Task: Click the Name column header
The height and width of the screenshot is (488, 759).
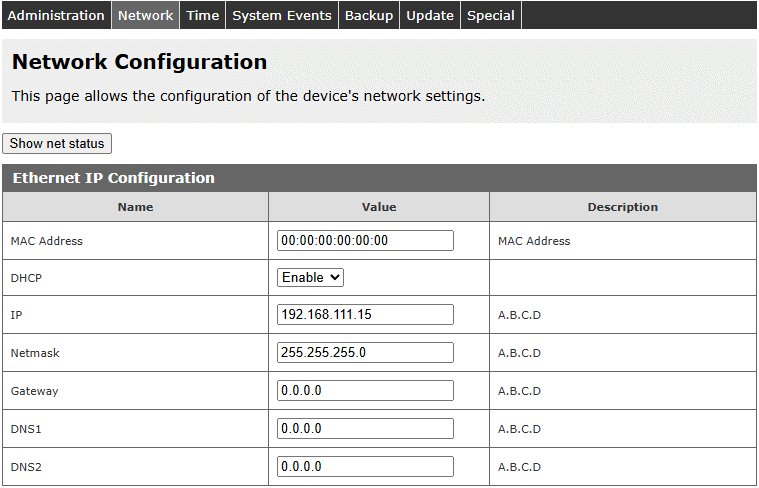Action: [x=135, y=207]
